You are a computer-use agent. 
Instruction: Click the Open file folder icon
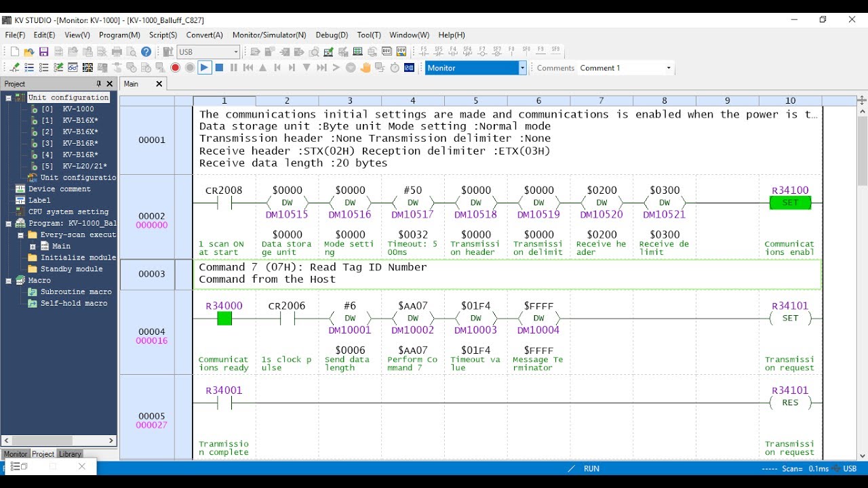tap(29, 52)
